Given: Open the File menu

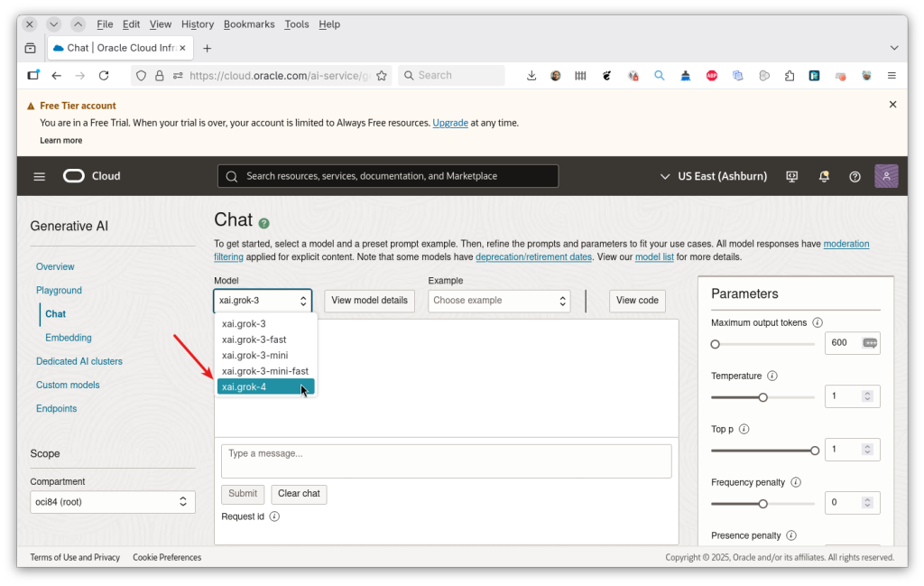Looking at the screenshot, I should 105,24.
